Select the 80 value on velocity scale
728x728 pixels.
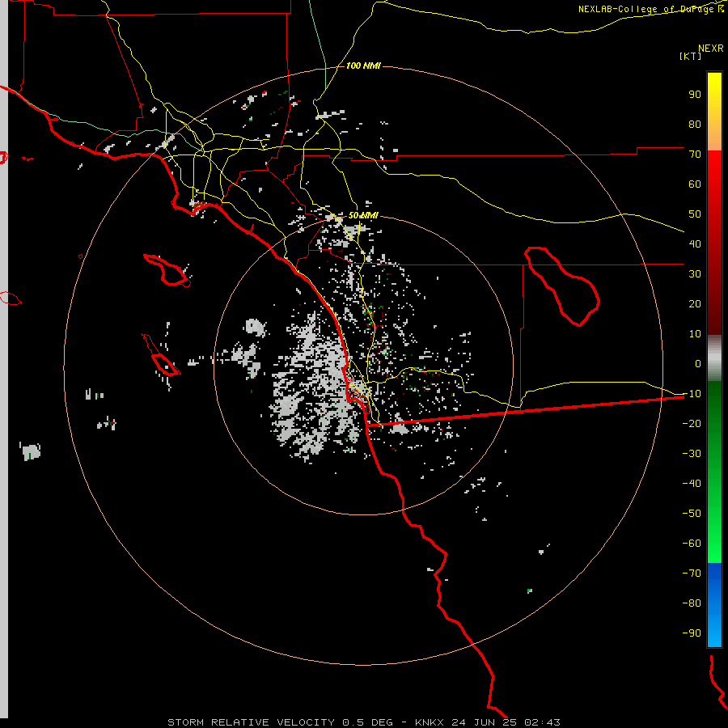[x=695, y=125]
